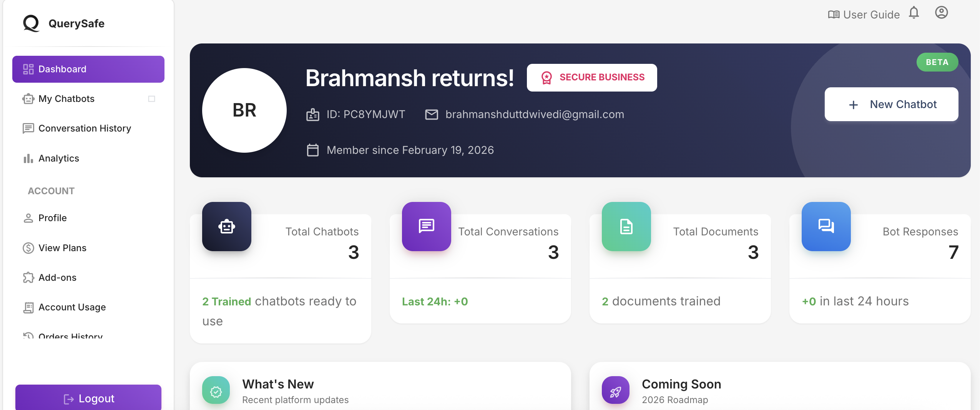Click the Conversation History chat icon

click(x=28, y=128)
